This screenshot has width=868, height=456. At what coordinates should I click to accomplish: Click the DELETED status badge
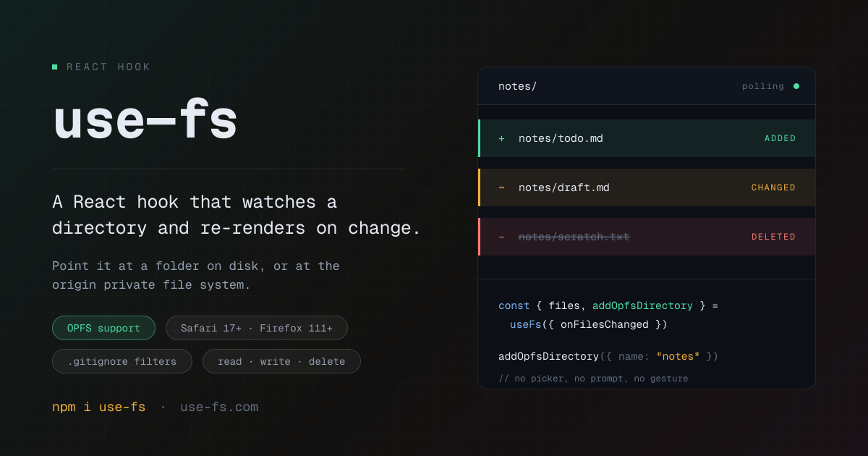click(773, 237)
